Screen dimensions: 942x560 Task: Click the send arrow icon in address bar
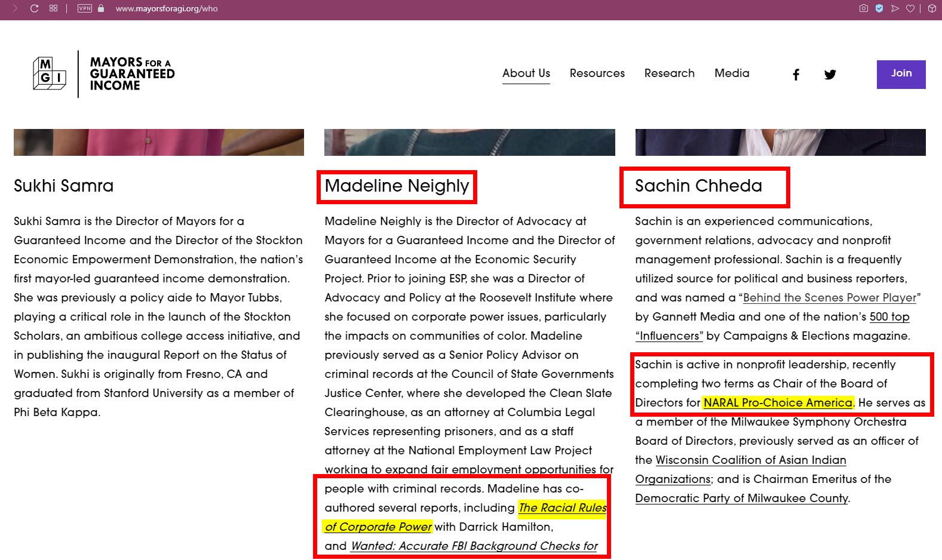[895, 8]
